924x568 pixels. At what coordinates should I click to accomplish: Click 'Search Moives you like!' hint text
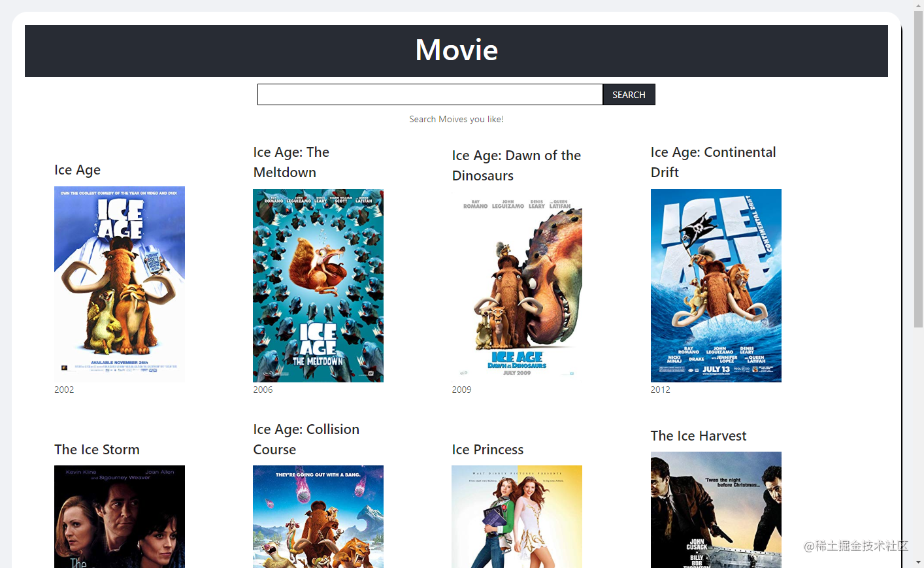[x=456, y=119]
